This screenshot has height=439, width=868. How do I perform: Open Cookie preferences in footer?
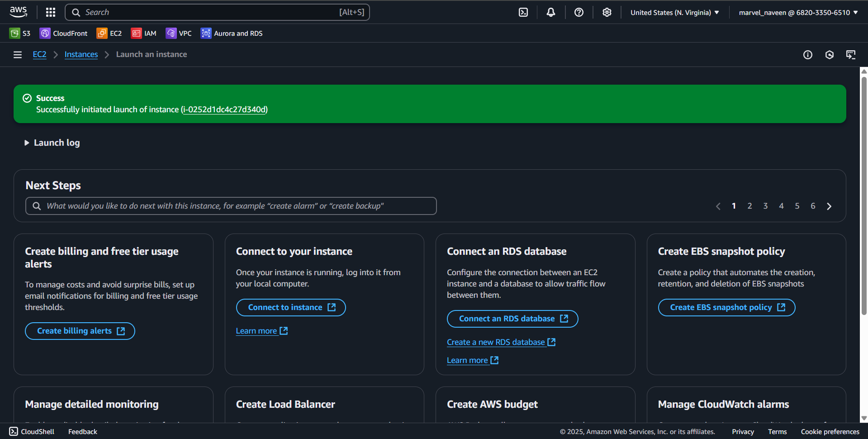(830, 432)
